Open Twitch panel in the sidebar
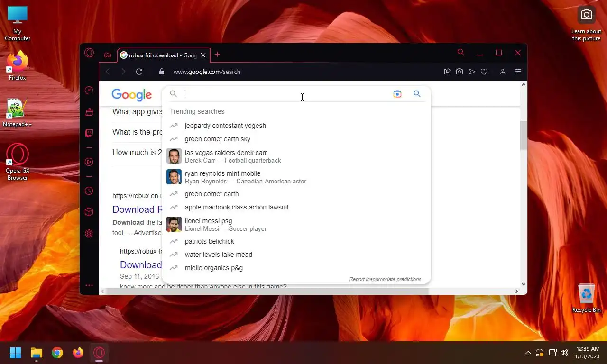 tap(89, 133)
